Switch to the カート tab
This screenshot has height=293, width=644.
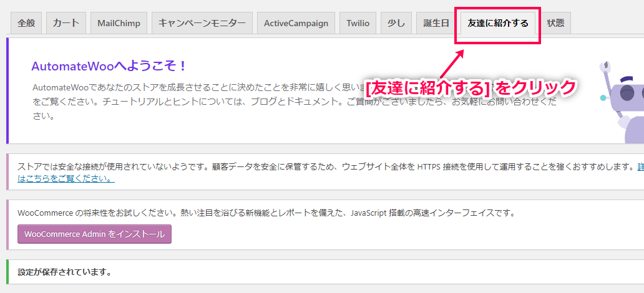click(x=66, y=23)
